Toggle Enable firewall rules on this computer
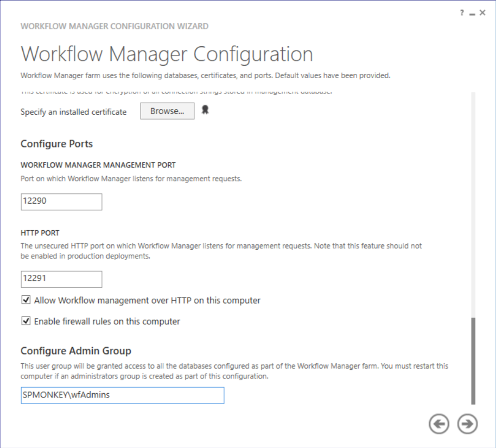The image size is (496, 448). coord(26,321)
